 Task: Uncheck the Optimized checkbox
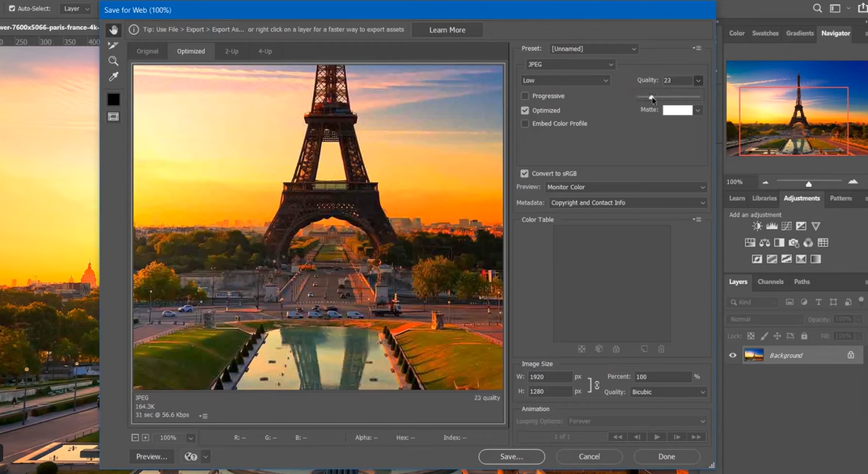pyautogui.click(x=525, y=110)
